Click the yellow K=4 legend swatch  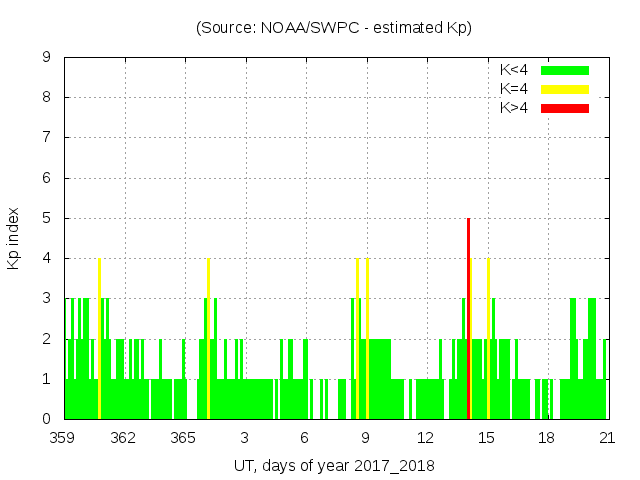point(565,89)
